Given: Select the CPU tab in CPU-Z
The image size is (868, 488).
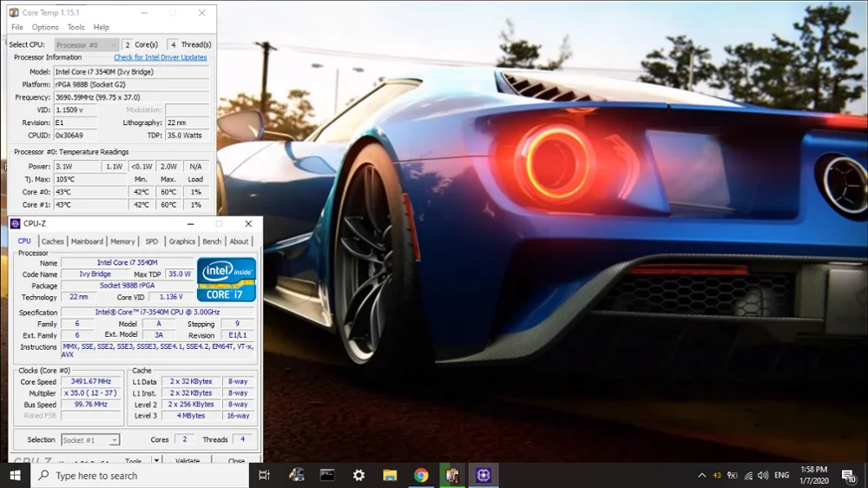Looking at the screenshot, I should click(24, 241).
